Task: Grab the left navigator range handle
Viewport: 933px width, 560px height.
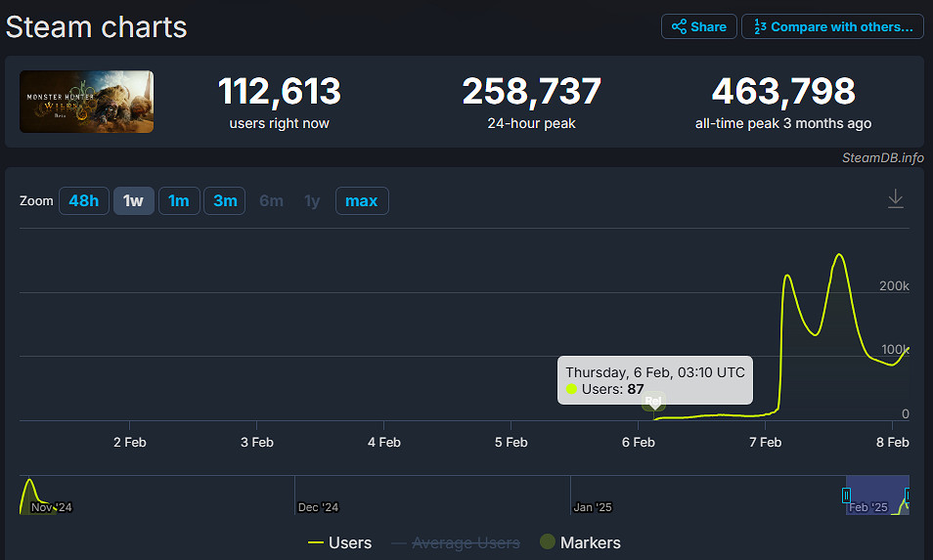Action: 847,495
